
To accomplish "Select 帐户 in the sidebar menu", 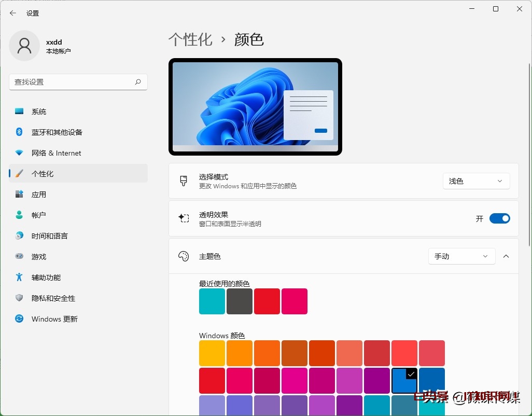I will click(18, 215).
